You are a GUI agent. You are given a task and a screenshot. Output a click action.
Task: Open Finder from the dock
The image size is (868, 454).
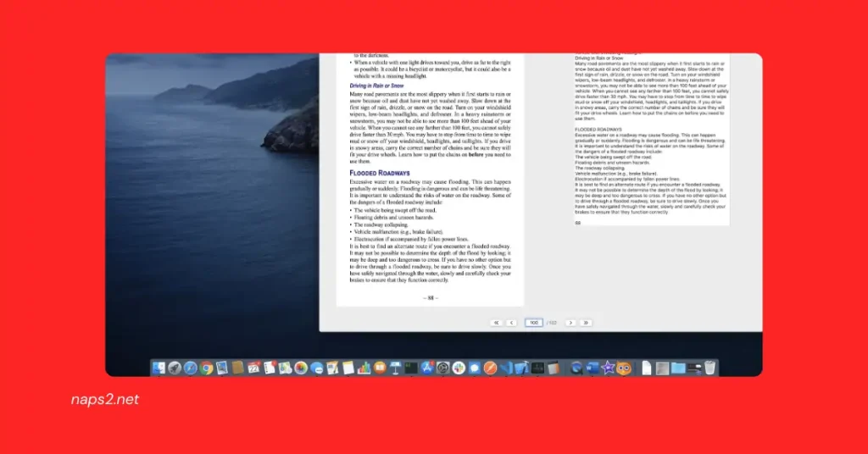coord(159,368)
